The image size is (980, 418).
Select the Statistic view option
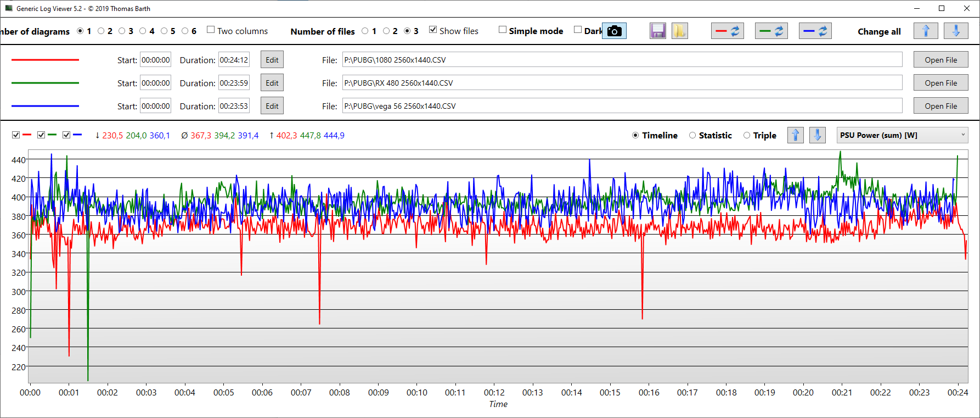point(692,136)
